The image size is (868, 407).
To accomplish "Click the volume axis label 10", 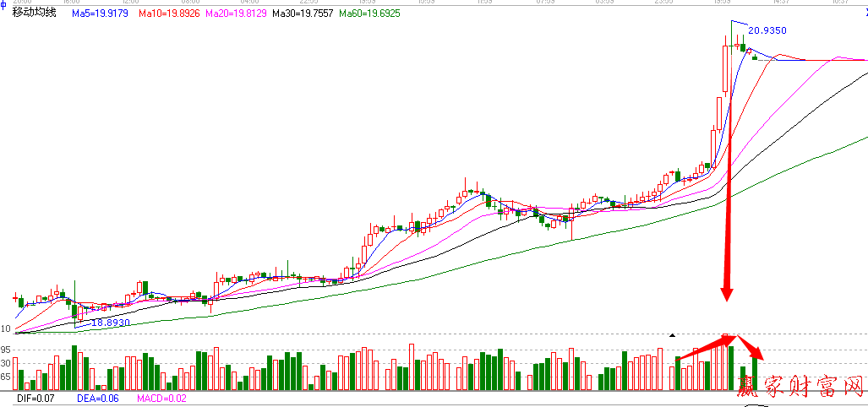I will [5, 328].
